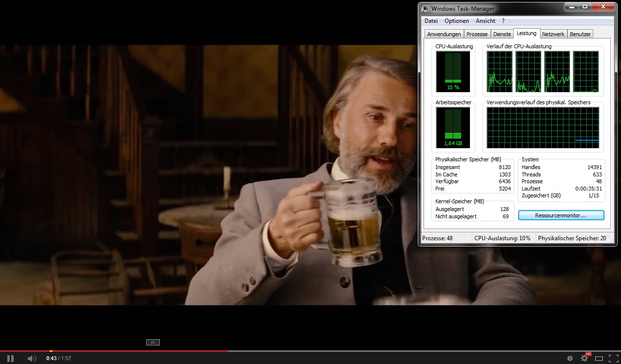
Task: Click the Verfügbar value 6436
Action: coord(505,181)
